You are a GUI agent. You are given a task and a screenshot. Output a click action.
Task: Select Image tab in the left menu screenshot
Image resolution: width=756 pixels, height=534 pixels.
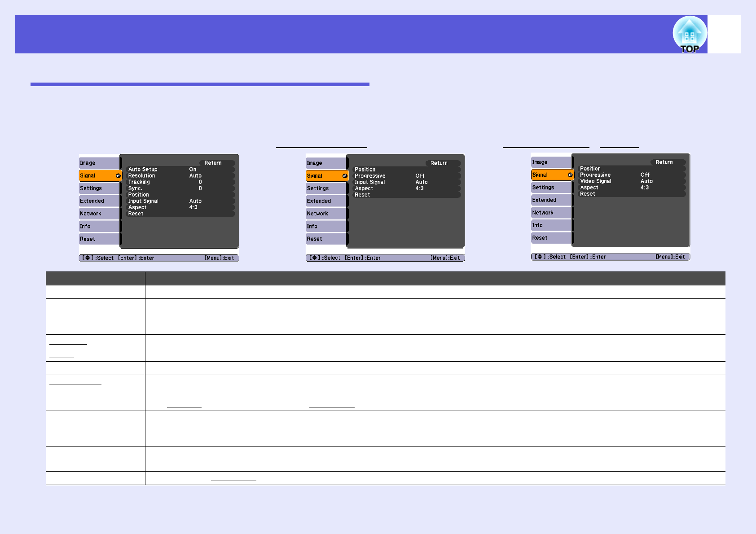(99, 163)
